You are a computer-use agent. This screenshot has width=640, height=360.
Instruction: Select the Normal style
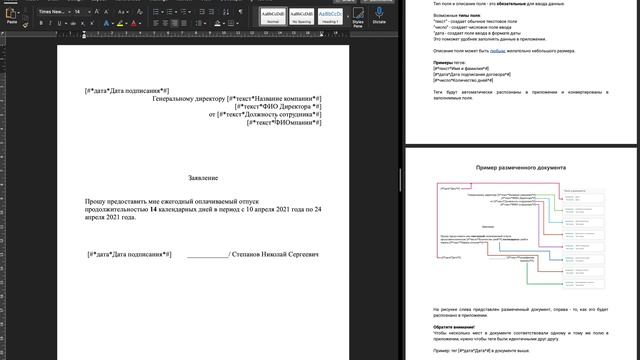point(273,16)
